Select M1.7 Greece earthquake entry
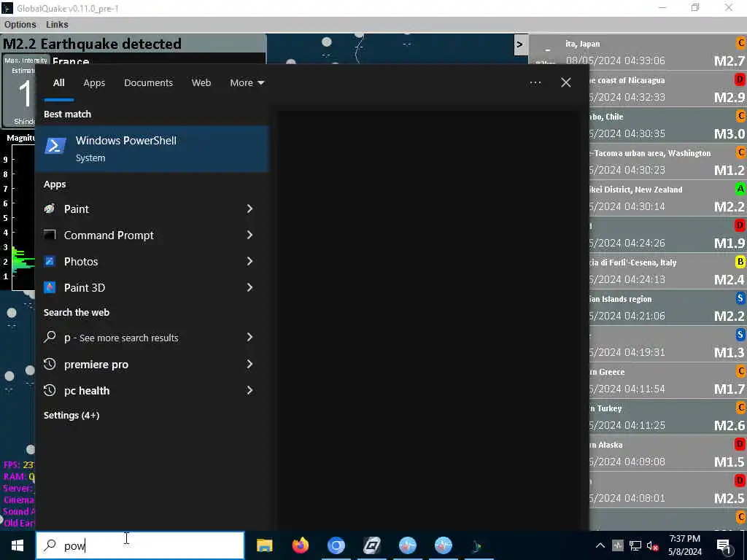 point(668,381)
